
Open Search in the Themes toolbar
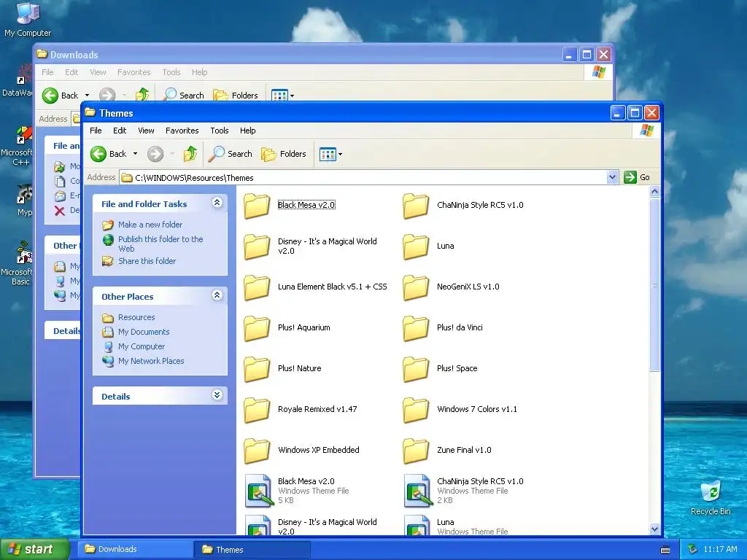230,154
